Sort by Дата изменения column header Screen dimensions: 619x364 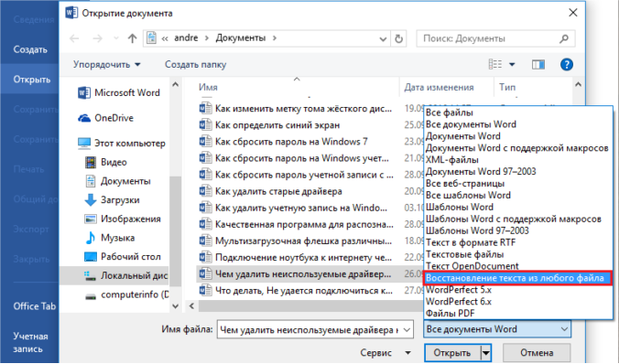click(439, 87)
